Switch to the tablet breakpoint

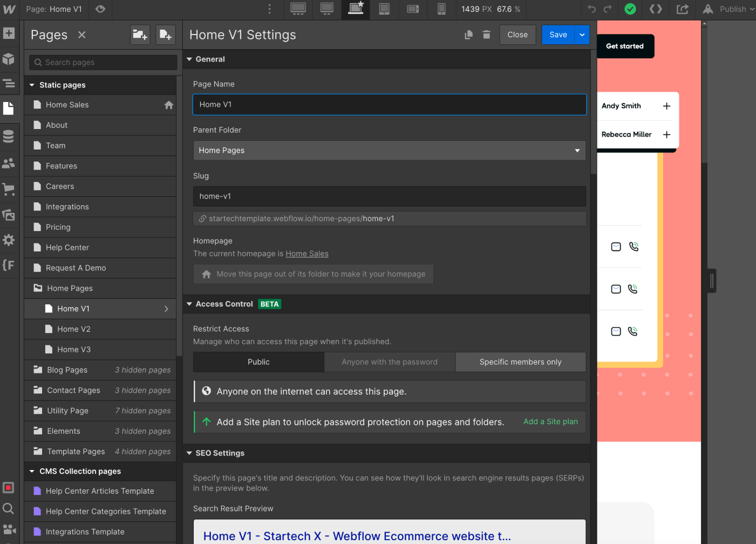(x=384, y=9)
